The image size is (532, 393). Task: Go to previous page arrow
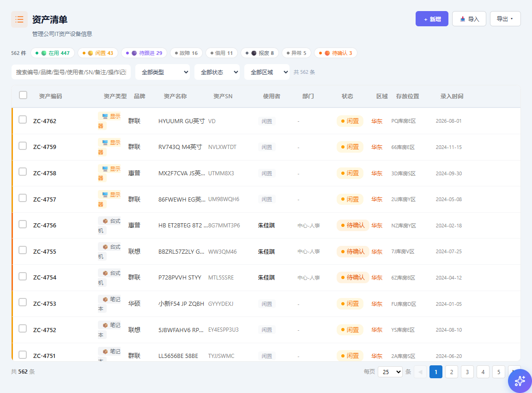pos(420,372)
